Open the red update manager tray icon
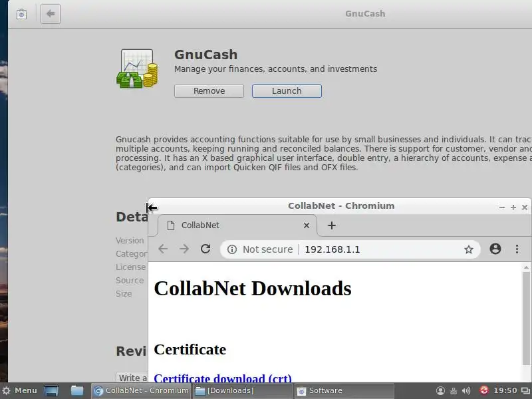532x399 pixels. coord(484,390)
